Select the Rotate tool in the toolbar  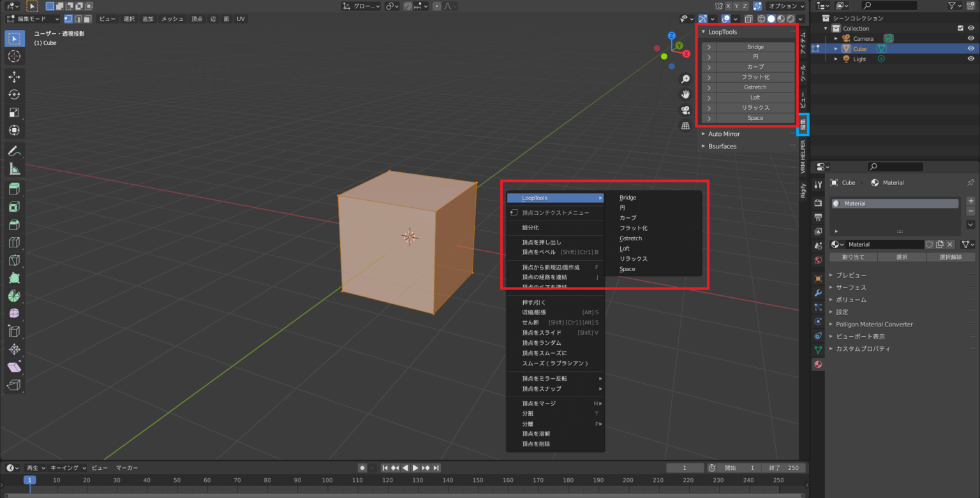coord(14,94)
